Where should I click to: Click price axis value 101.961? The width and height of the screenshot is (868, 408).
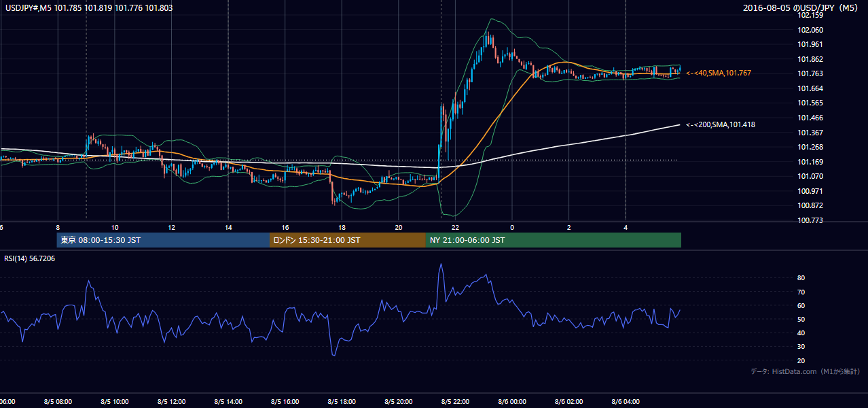[810, 44]
